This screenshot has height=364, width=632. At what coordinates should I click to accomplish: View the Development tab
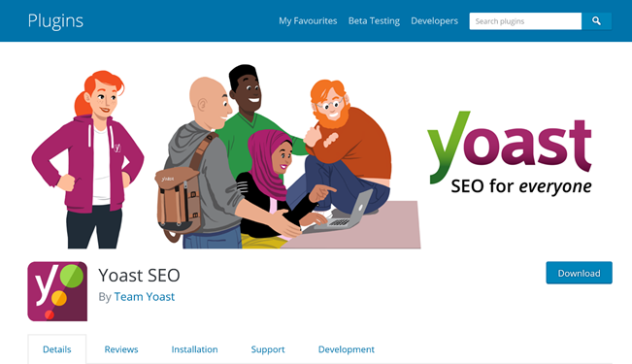tap(347, 349)
